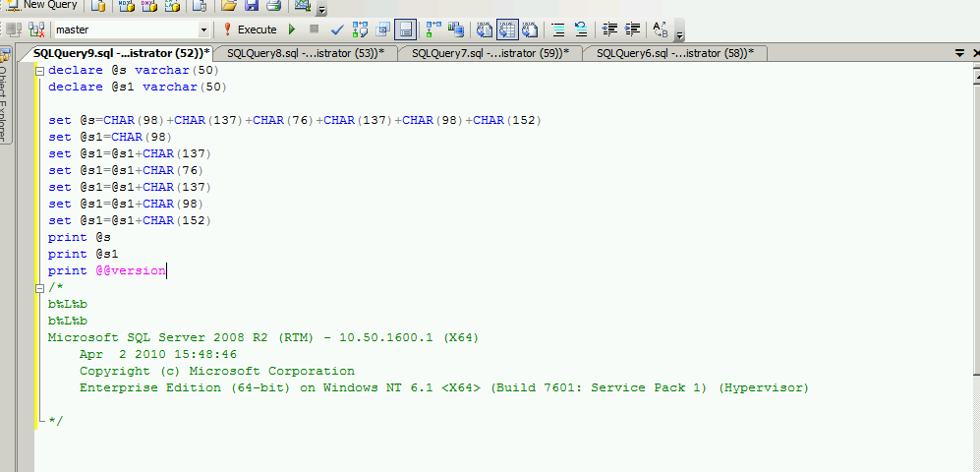Click the closing '*/' comment marker
Image resolution: width=980 pixels, height=472 pixels.
point(56,421)
